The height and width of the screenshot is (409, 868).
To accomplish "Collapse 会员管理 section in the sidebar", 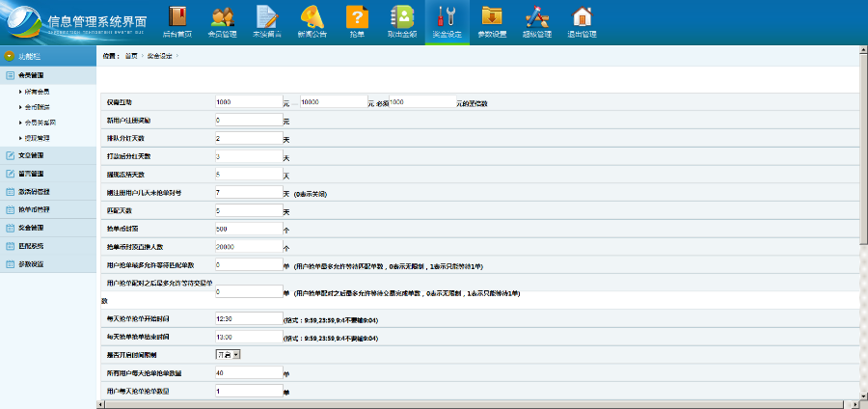I will (48, 74).
